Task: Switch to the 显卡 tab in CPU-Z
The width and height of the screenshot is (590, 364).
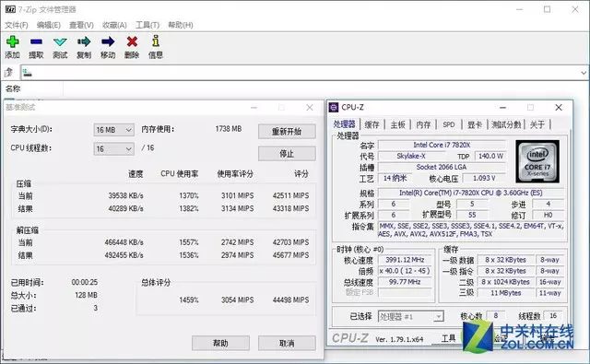Action: click(x=475, y=124)
